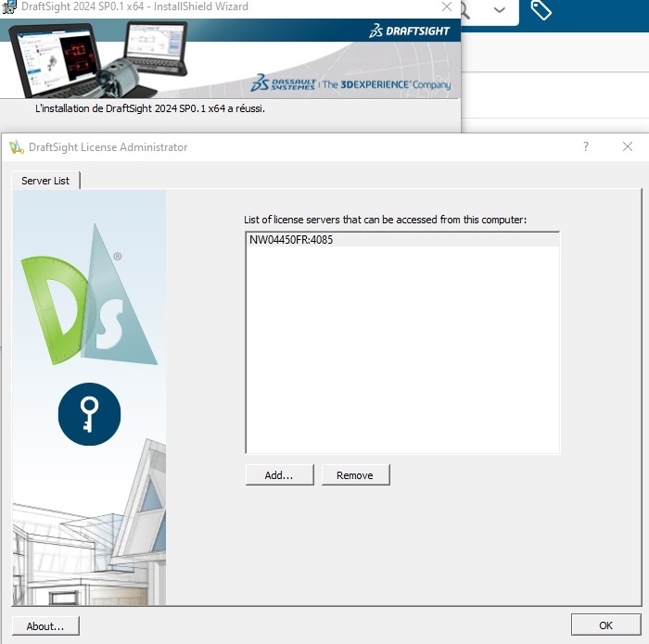Image resolution: width=649 pixels, height=644 pixels.
Task: Select the NW04450FR:4085 license server entry
Action: click(401, 240)
